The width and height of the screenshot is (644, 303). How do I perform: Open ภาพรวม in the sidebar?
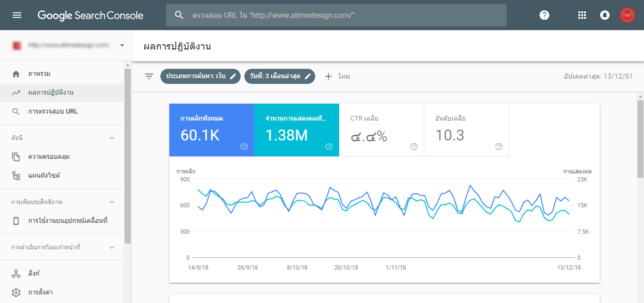(39, 74)
